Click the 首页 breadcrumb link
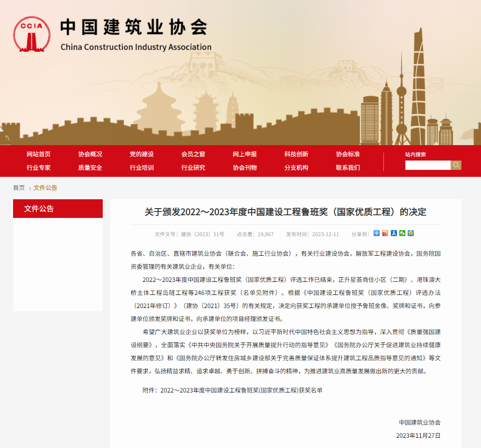481x448 pixels. [19, 188]
